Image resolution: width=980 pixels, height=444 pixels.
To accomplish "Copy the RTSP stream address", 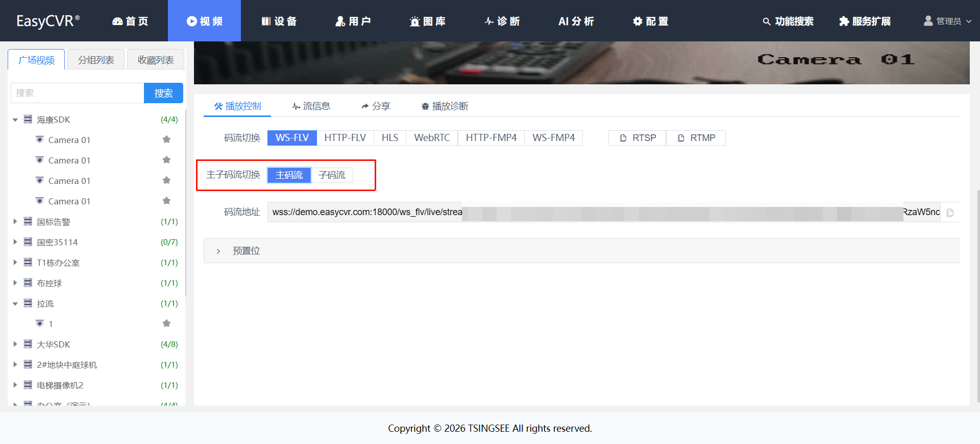I will point(638,138).
